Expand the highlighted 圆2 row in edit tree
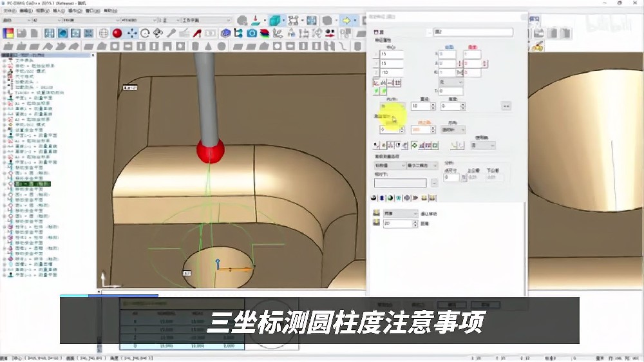The width and height of the screenshot is (644, 362). tap(5, 184)
